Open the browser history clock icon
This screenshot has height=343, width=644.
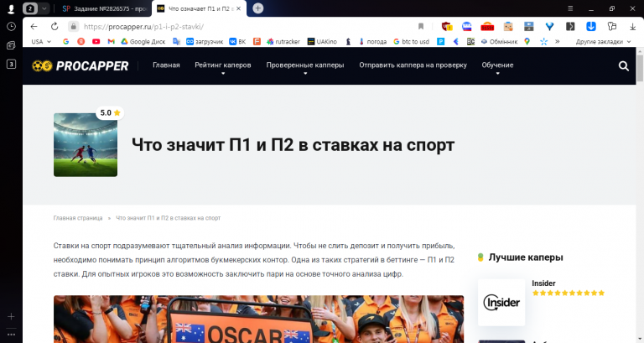pos(11,26)
